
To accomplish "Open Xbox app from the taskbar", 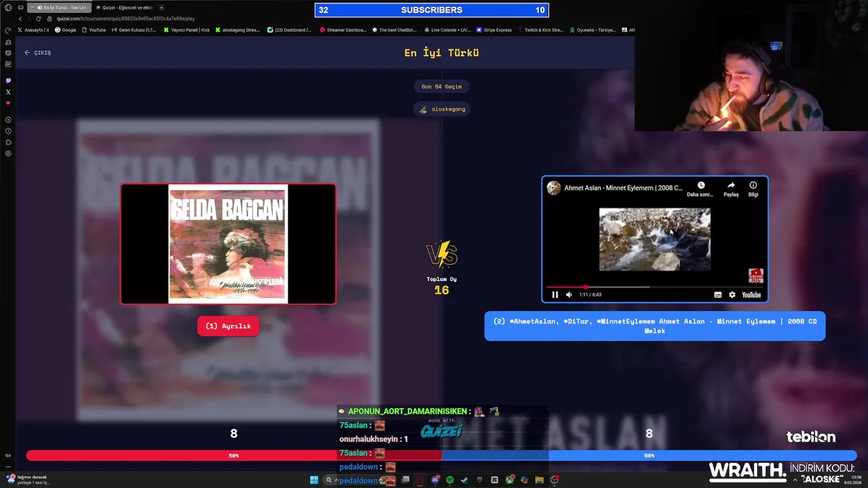I will 509,480.
